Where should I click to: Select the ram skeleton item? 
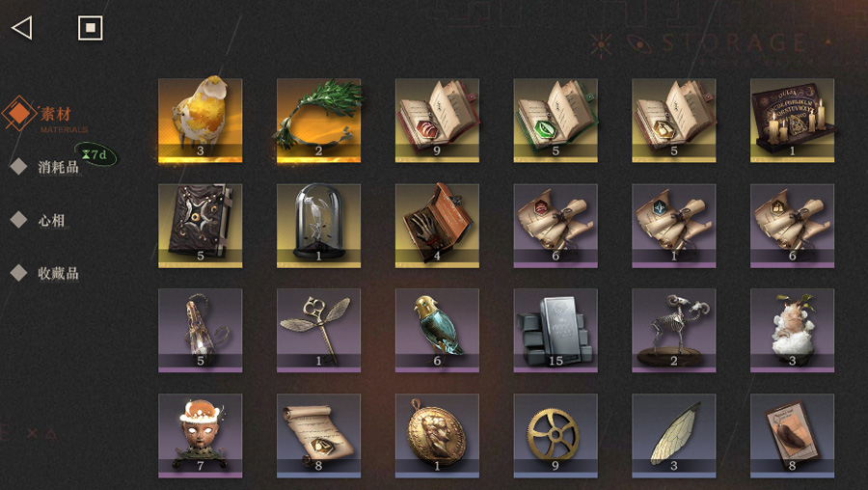[674, 331]
